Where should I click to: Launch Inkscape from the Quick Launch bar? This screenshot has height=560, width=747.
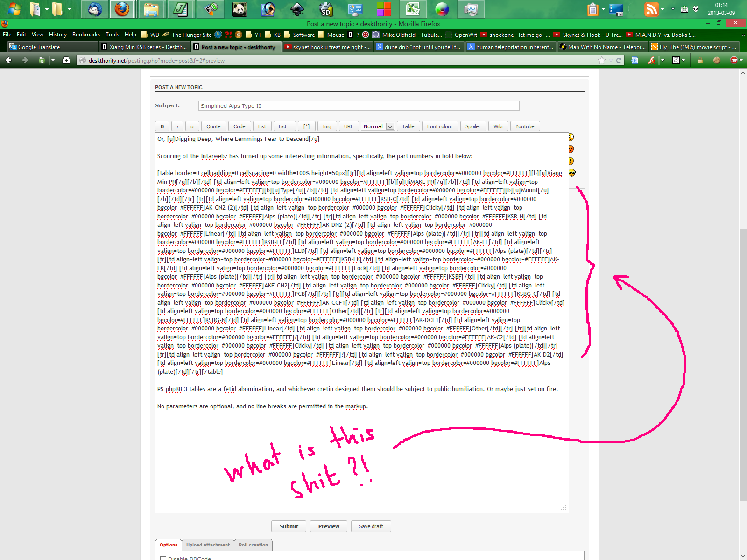(x=297, y=9)
